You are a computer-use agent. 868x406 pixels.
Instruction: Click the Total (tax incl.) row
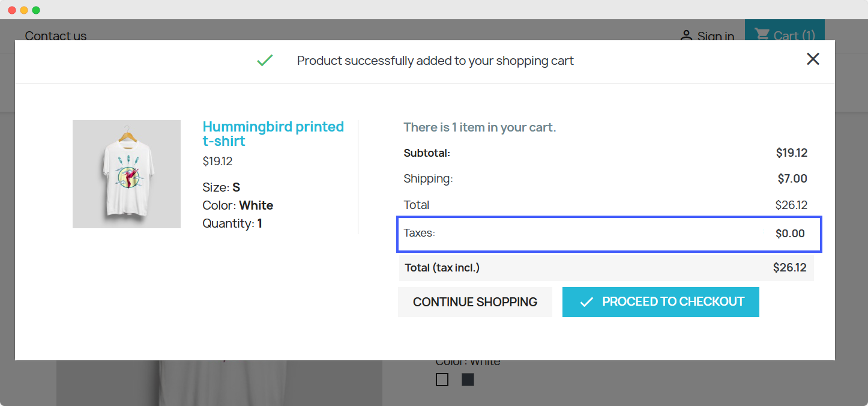[x=606, y=268]
